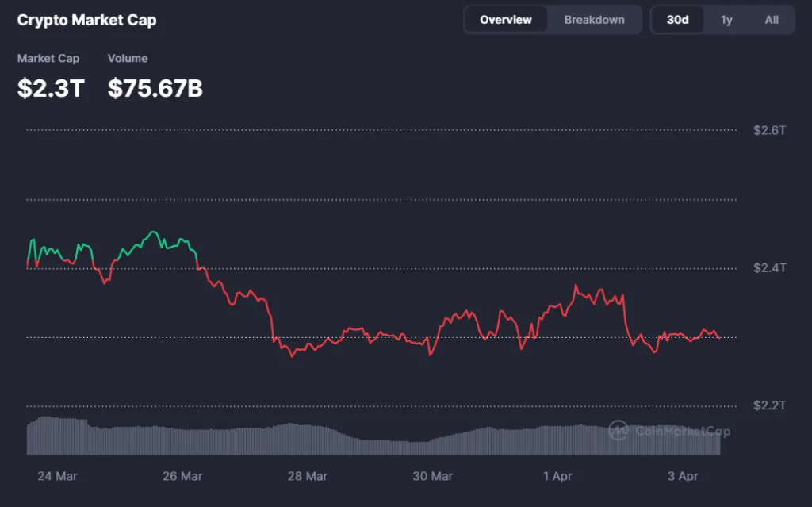This screenshot has width=812, height=507.
Task: Click the Market Cap label
Action: click(48, 58)
